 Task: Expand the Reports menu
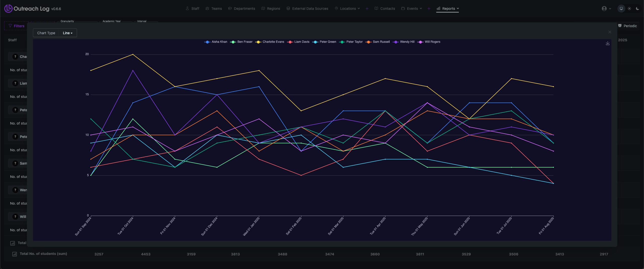pyautogui.click(x=448, y=9)
